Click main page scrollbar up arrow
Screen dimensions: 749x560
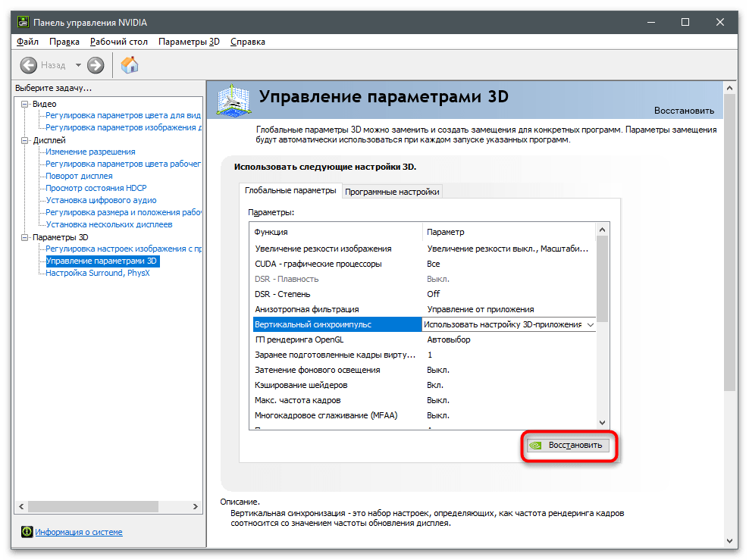tap(729, 88)
